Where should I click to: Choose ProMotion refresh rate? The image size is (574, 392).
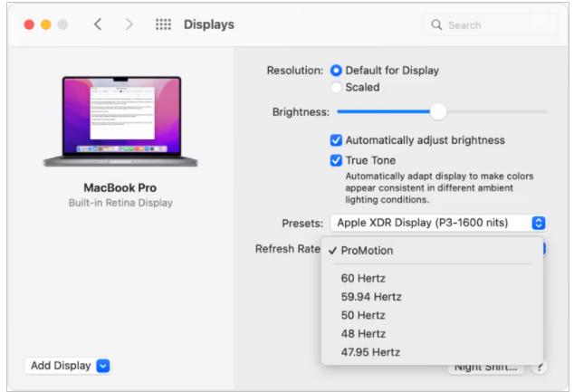click(432, 251)
